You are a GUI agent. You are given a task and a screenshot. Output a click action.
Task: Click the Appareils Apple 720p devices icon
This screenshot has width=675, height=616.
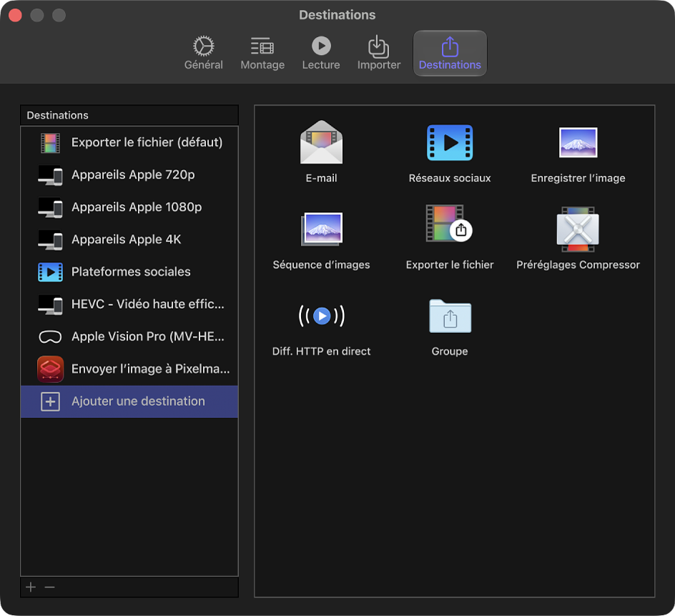pyautogui.click(x=50, y=176)
